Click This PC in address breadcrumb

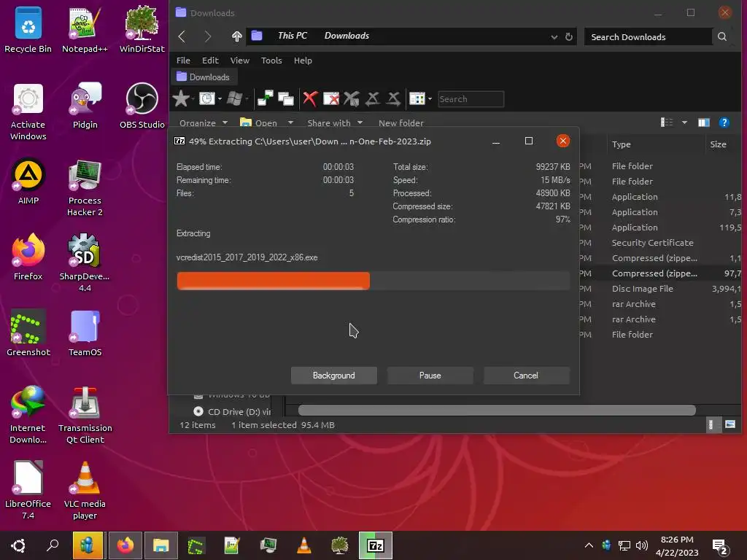(293, 36)
